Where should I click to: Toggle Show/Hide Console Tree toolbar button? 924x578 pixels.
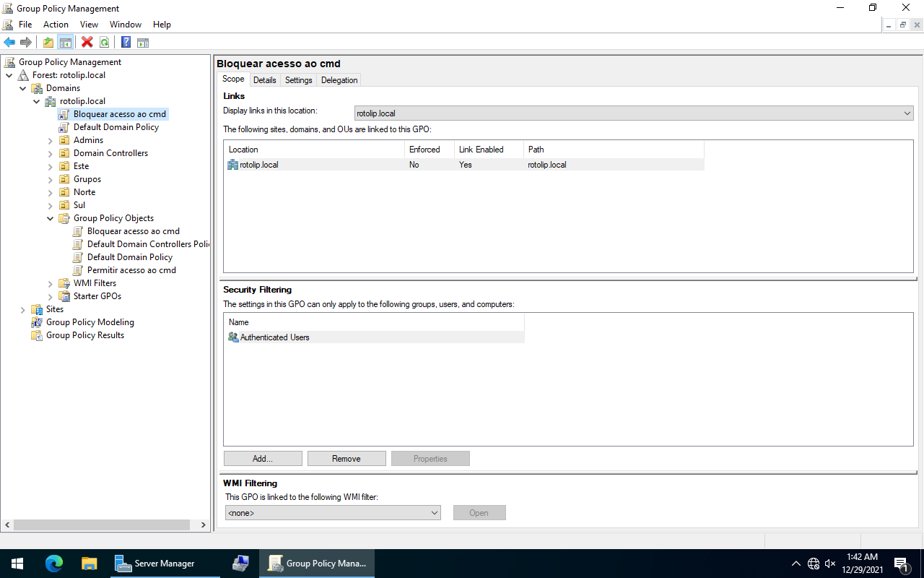point(65,43)
